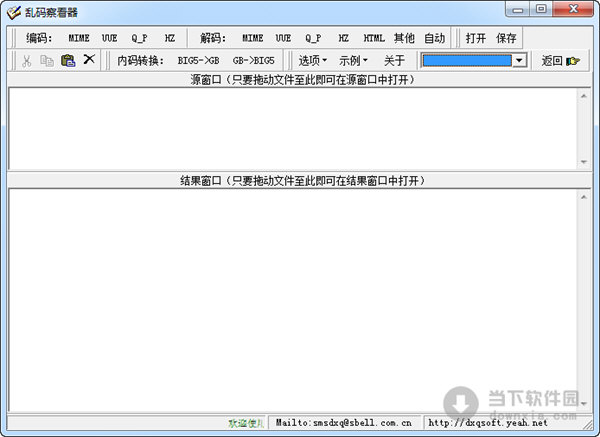The width and height of the screenshot is (600, 437).
Task: Click 其他 decode option
Action: point(404,38)
